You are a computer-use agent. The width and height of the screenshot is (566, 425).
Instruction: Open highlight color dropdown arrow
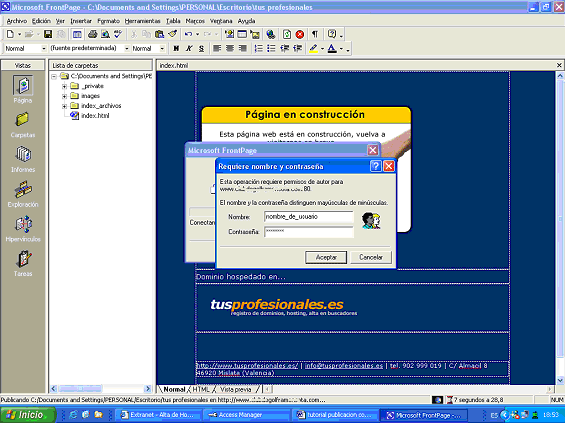click(322, 48)
